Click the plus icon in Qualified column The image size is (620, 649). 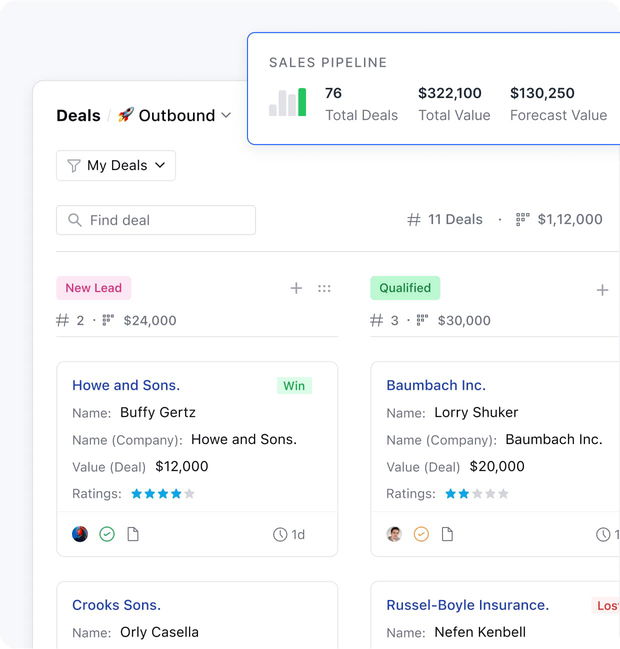coord(602,290)
